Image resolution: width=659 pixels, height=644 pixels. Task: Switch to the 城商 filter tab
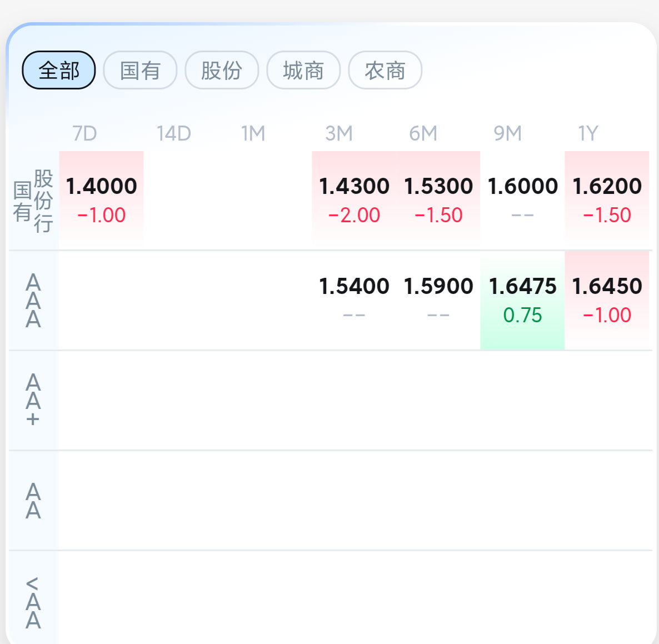tap(303, 70)
